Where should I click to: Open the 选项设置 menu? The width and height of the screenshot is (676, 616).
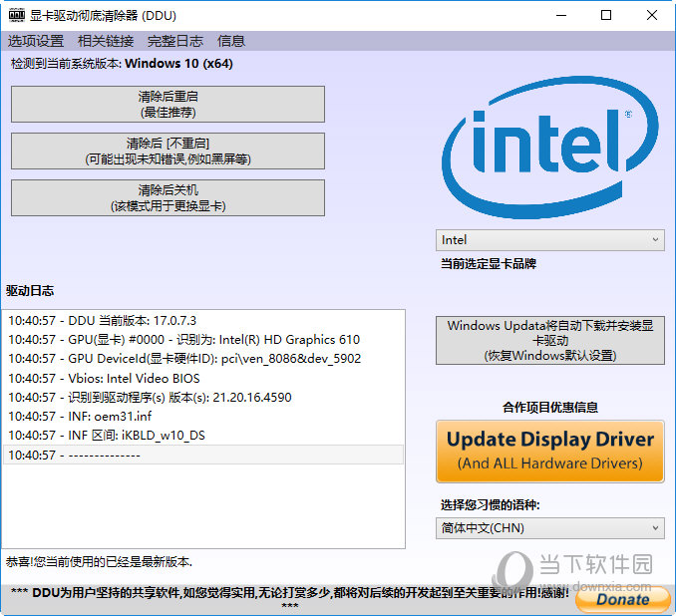(x=36, y=41)
